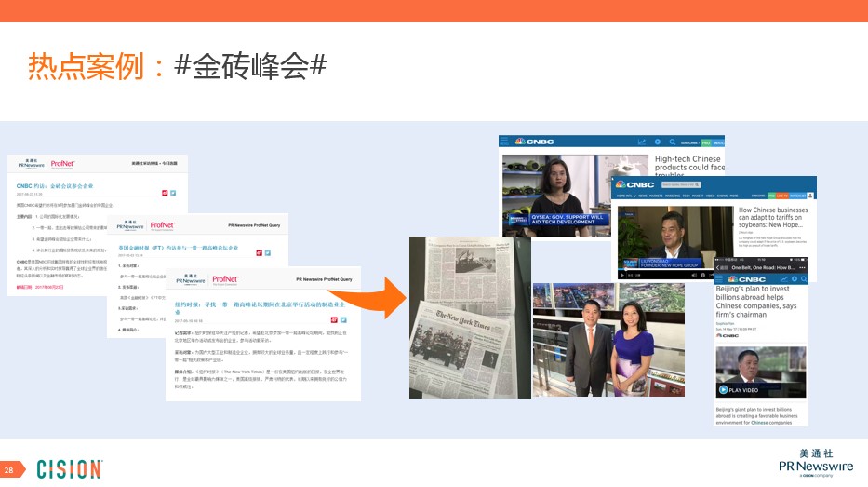Click play circle icon in mobile CNBC header
This screenshot has height=487, width=868.
pyautogui.click(x=795, y=279)
